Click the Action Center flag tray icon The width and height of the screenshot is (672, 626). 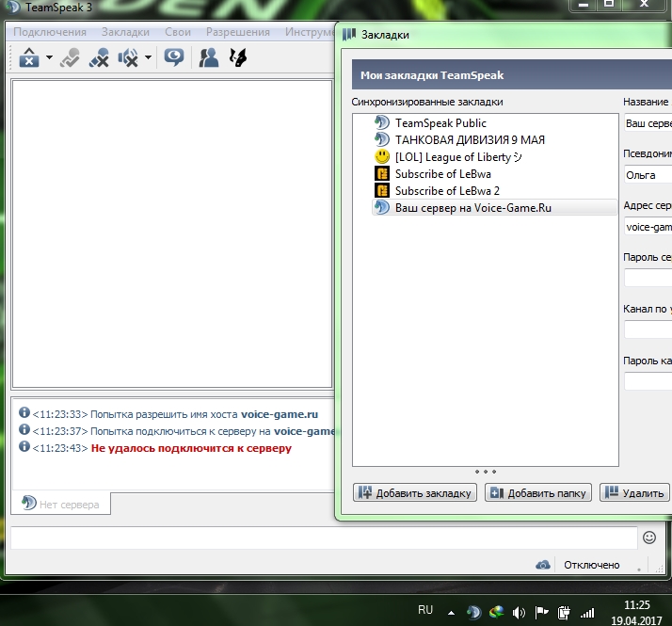(x=542, y=612)
